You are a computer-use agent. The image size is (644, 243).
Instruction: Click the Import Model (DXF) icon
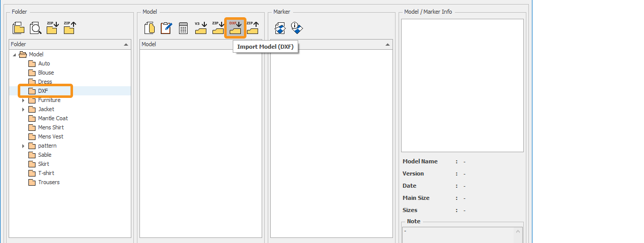tap(235, 28)
